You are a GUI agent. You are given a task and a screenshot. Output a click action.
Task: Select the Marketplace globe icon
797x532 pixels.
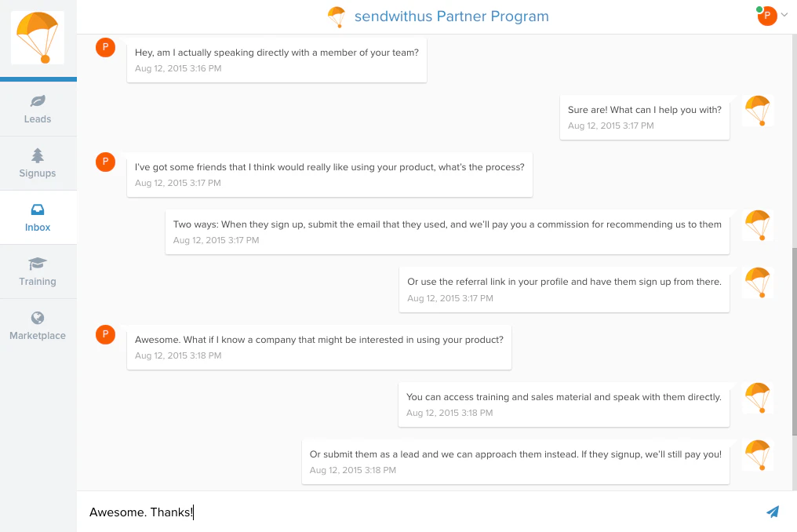tap(37, 319)
